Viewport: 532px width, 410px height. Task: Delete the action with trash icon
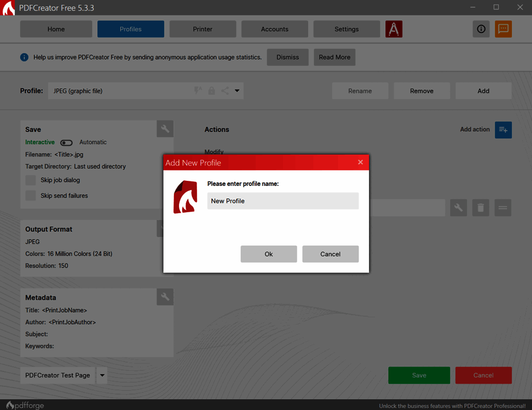click(x=481, y=208)
